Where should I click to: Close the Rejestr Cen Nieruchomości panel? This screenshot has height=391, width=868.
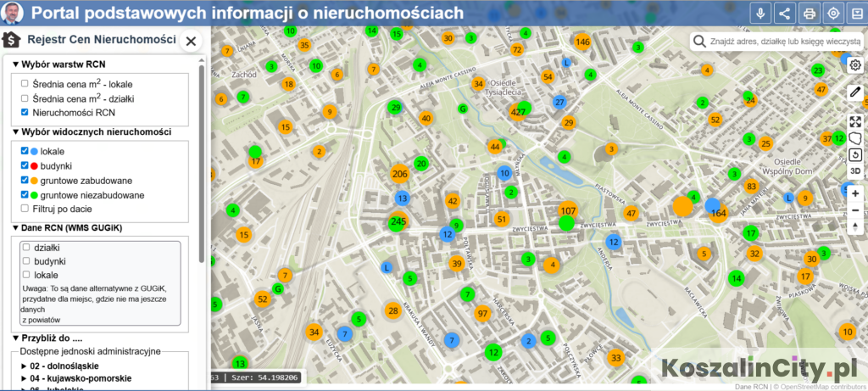tap(191, 40)
